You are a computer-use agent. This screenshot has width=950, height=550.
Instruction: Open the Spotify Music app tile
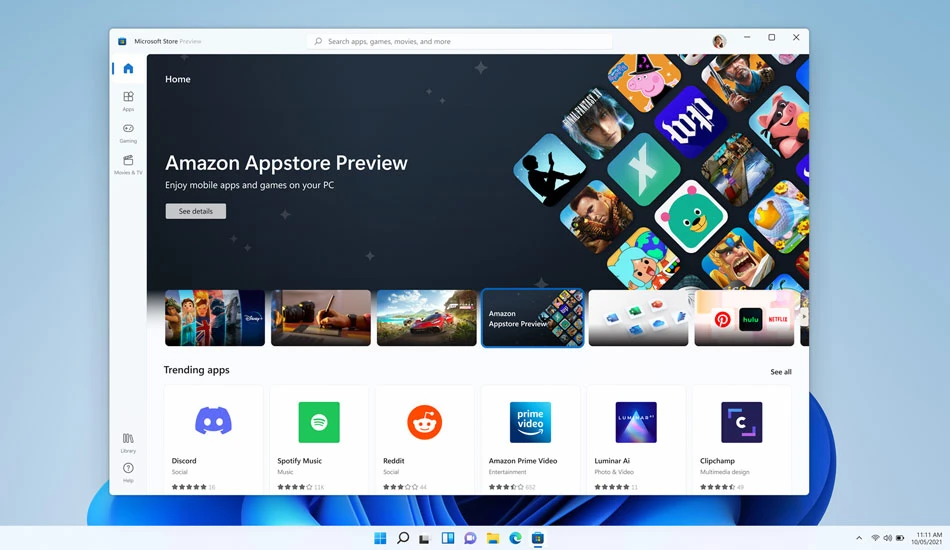pos(319,439)
